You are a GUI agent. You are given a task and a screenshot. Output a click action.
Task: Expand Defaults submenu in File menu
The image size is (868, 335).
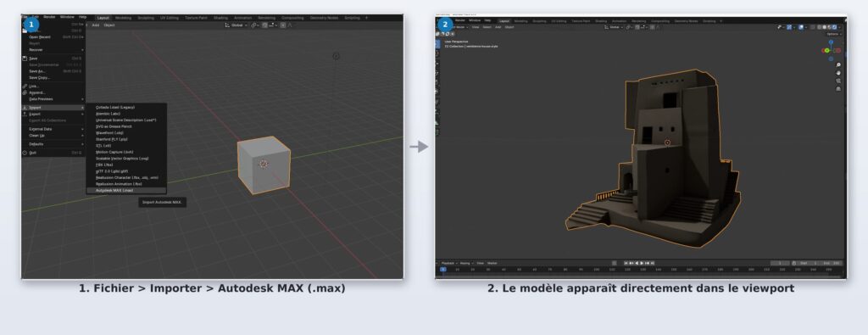tap(53, 144)
